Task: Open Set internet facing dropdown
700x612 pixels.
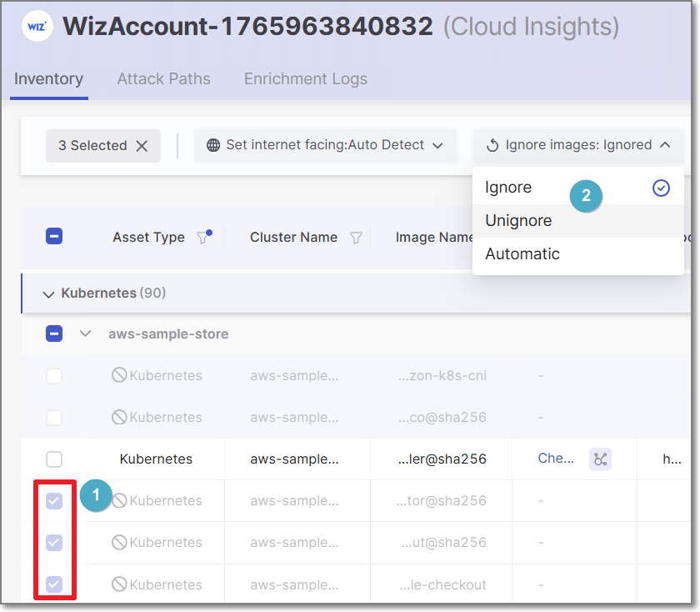Action: [x=325, y=145]
